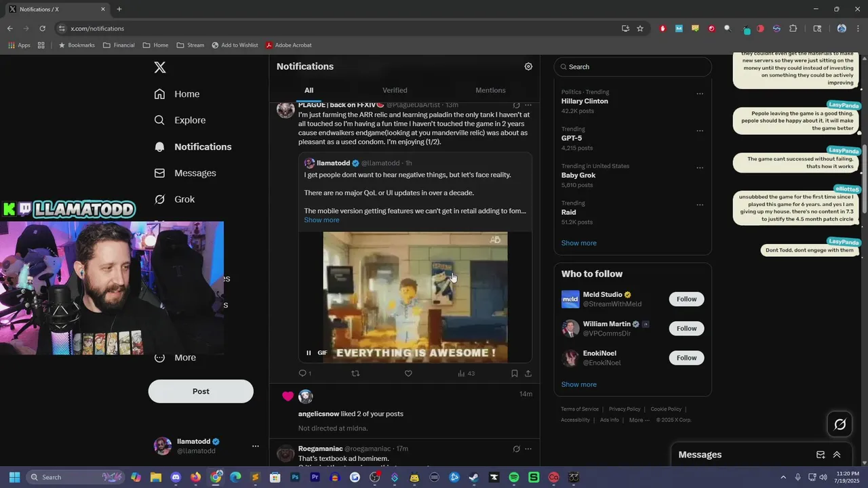Pause the Lego GIF
The height and width of the screenshot is (488, 868).
309,352
